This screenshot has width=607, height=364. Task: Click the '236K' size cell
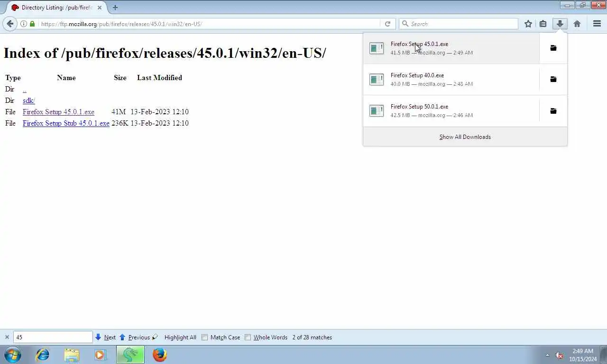tap(120, 123)
